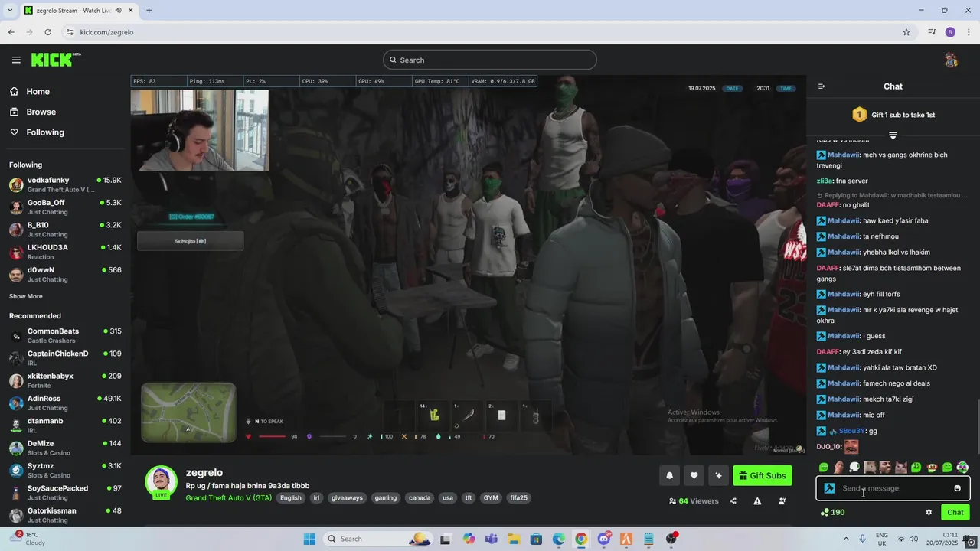Image resolution: width=980 pixels, height=551 pixels.
Task: Go to Home in sidebar
Action: (x=38, y=91)
